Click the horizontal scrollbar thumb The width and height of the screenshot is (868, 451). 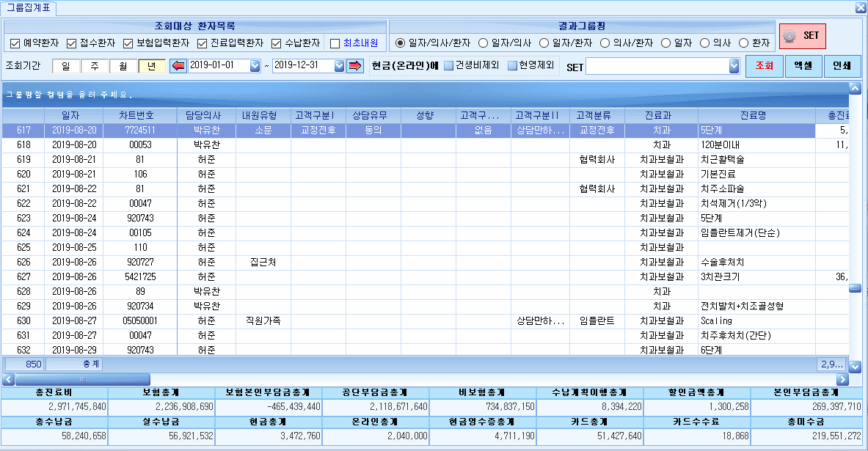pos(83,380)
